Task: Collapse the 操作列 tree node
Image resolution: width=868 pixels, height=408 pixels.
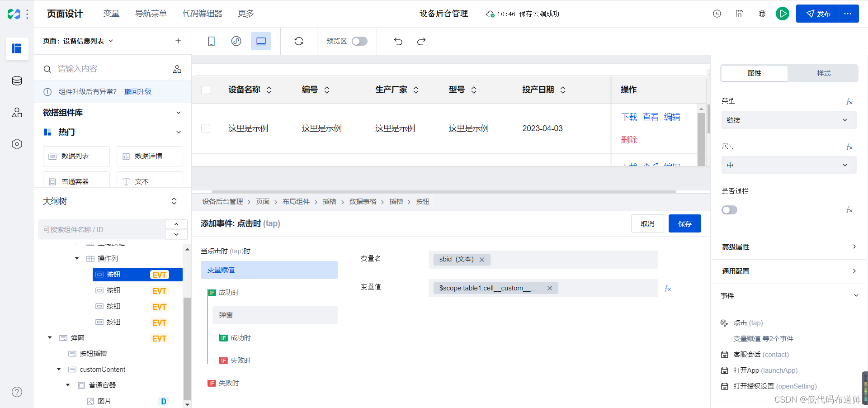Action: [x=77, y=259]
